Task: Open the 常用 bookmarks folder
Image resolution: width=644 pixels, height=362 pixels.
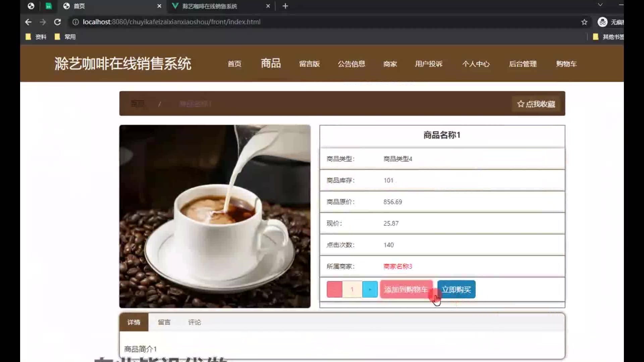Action: [65, 37]
